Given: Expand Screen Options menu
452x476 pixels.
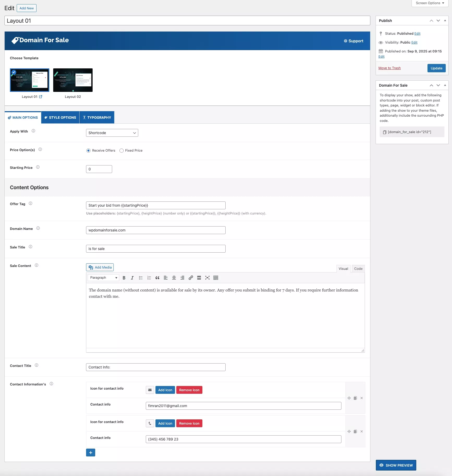Looking at the screenshot, I should [430, 3].
